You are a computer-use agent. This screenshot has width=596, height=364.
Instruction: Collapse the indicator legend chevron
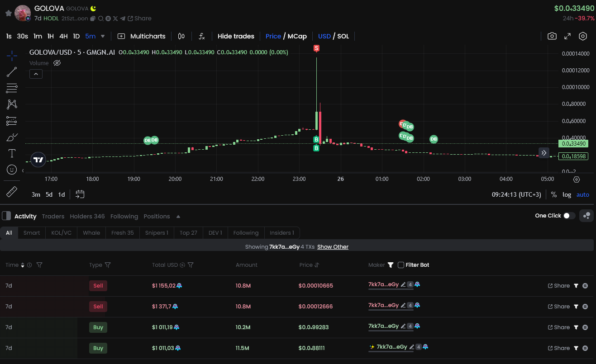coord(36,74)
